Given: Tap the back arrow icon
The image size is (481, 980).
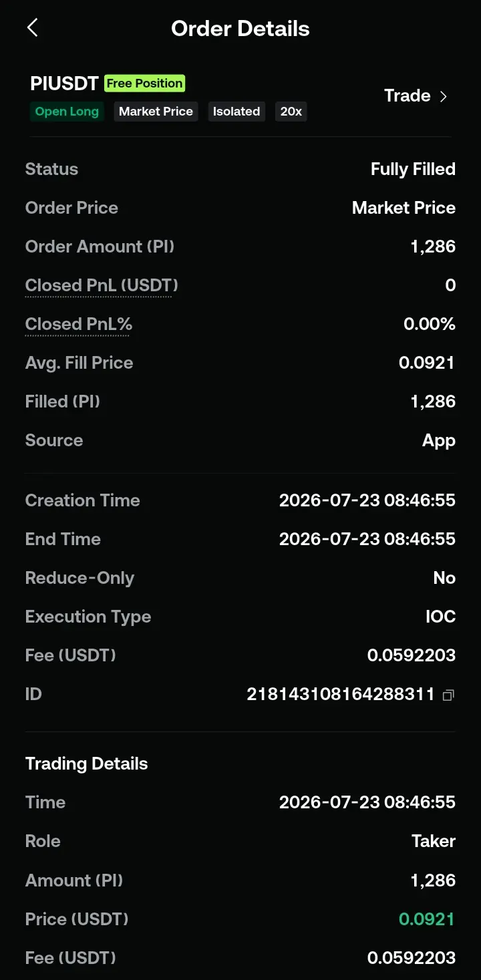Looking at the screenshot, I should (32, 28).
